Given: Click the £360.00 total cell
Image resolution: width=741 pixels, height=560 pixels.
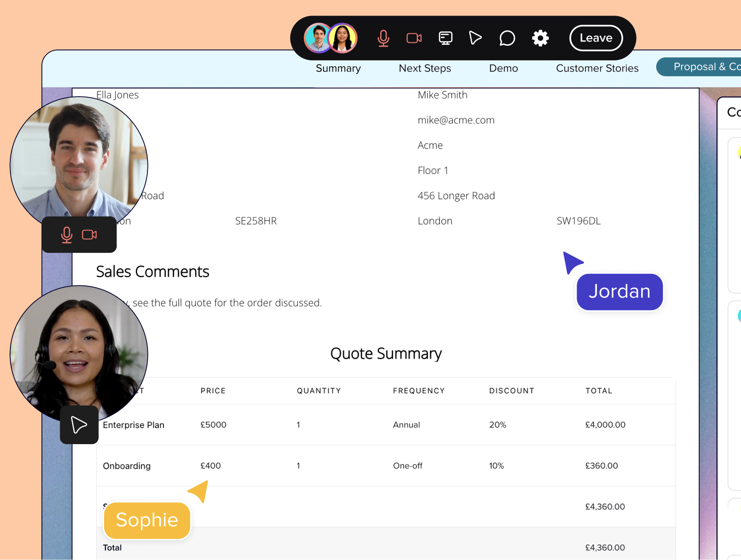Looking at the screenshot, I should click(602, 466).
